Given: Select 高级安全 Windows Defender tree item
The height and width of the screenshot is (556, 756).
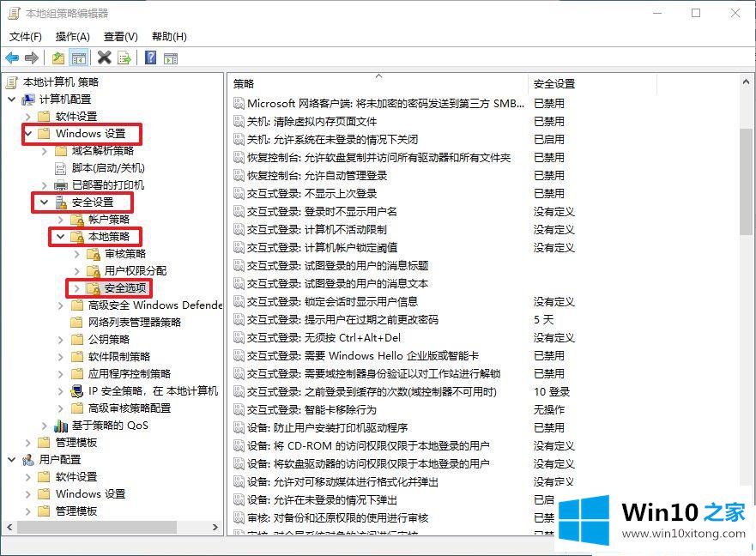Looking at the screenshot, I should (154, 305).
